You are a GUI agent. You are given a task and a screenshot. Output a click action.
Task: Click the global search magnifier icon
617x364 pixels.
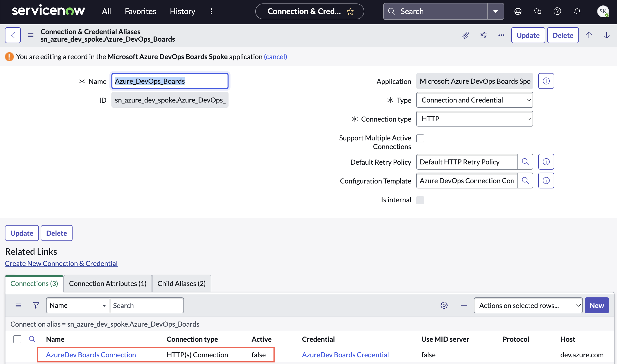391,11
